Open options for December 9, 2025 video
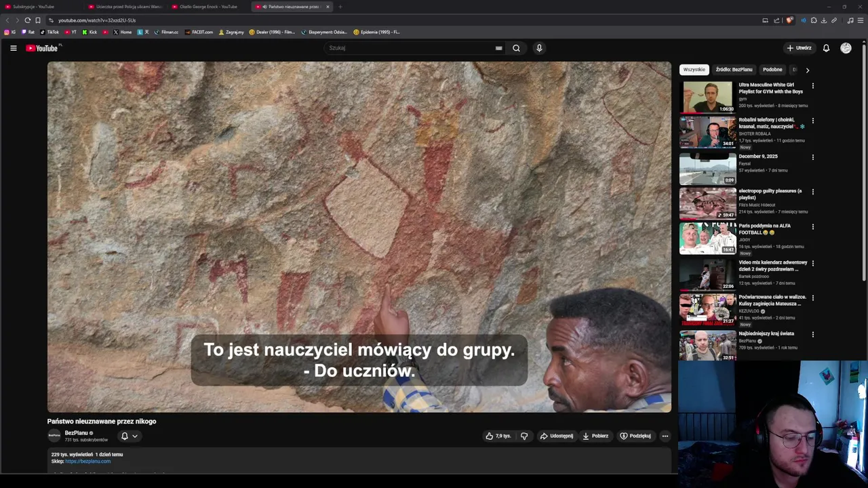 coord(812,157)
